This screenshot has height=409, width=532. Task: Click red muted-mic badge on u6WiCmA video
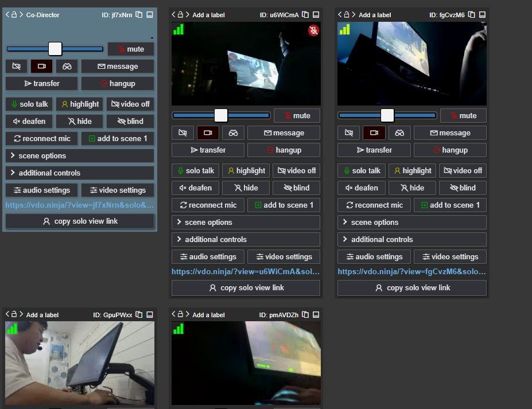[313, 30]
